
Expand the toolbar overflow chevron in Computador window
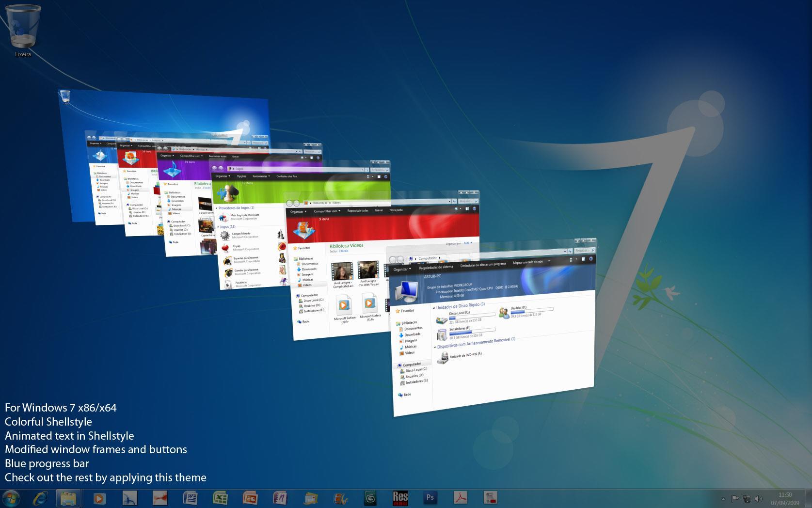point(549,261)
